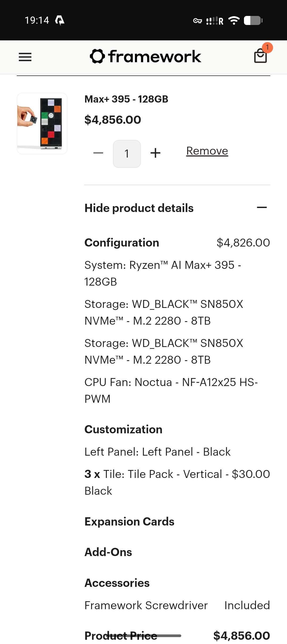Click the quantity input field showing 1

127,154
